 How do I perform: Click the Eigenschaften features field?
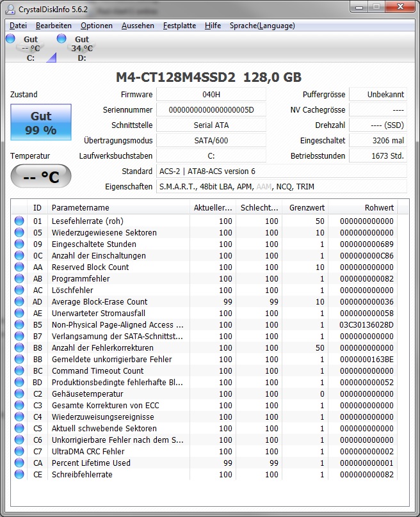point(282,187)
